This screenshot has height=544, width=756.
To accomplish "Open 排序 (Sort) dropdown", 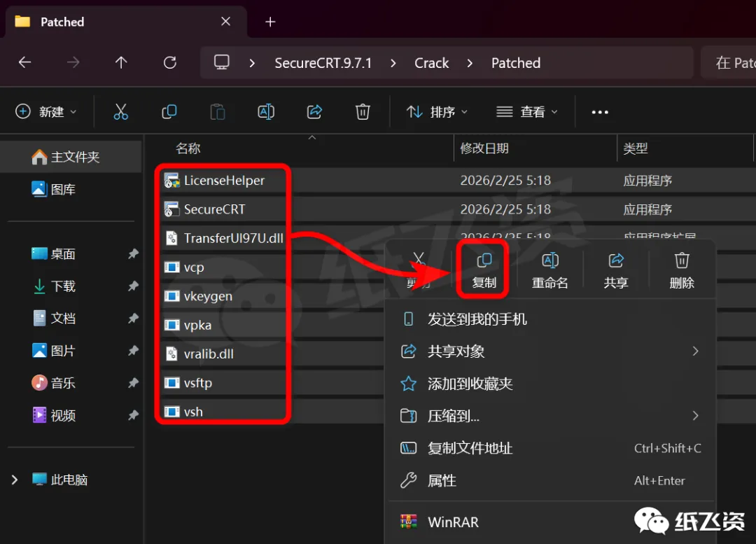I will click(x=437, y=112).
